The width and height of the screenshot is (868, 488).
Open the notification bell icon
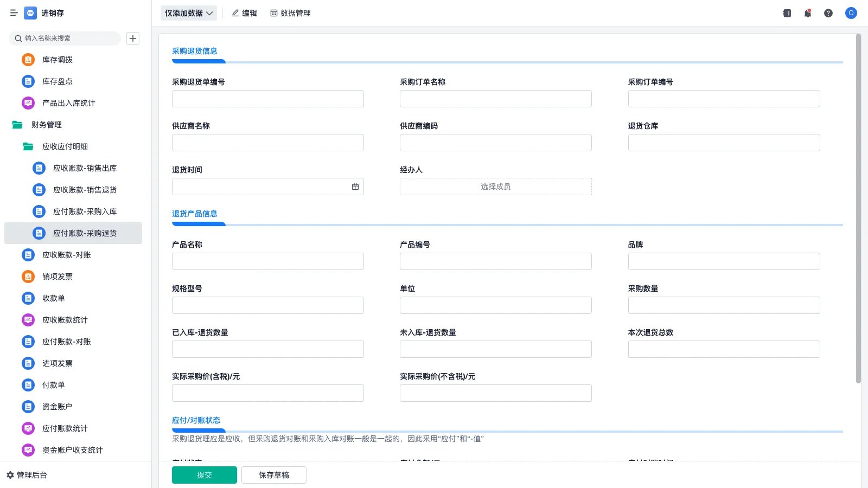point(808,13)
